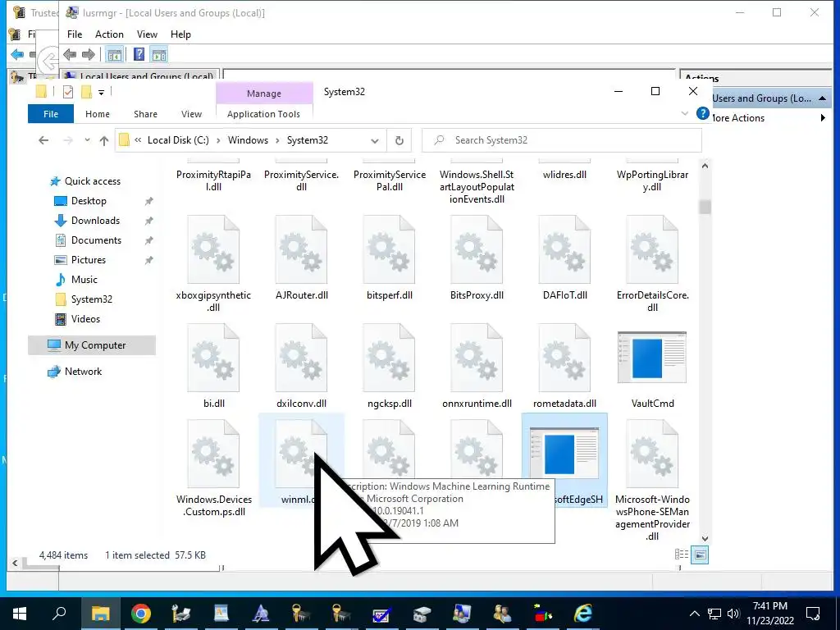The width and height of the screenshot is (840, 630).
Task: Click the vertical scrollbar thumb in file list
Action: [x=705, y=207]
